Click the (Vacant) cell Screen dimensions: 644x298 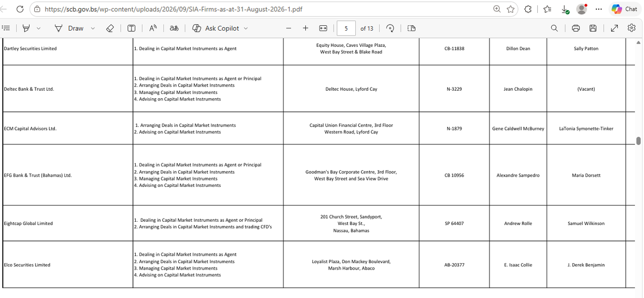[586, 89]
